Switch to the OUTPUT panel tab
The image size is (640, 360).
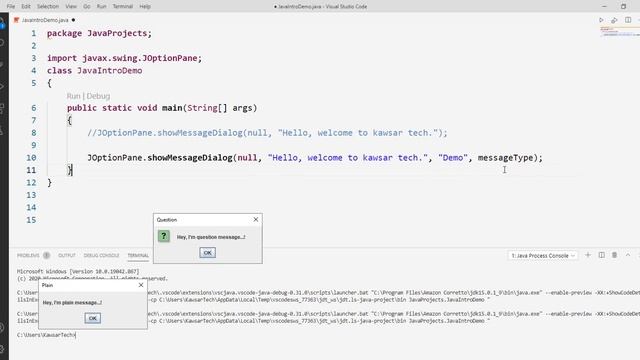point(67,255)
